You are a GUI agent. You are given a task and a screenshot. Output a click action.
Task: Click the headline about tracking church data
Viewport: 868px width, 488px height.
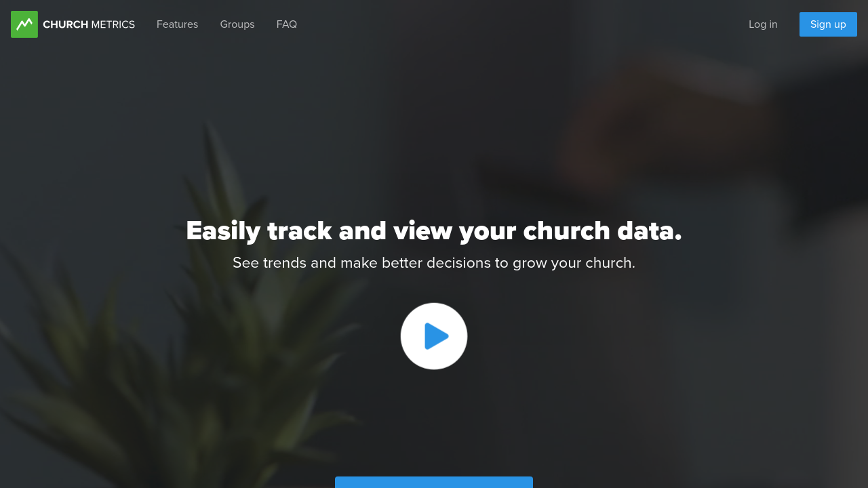[x=434, y=231]
